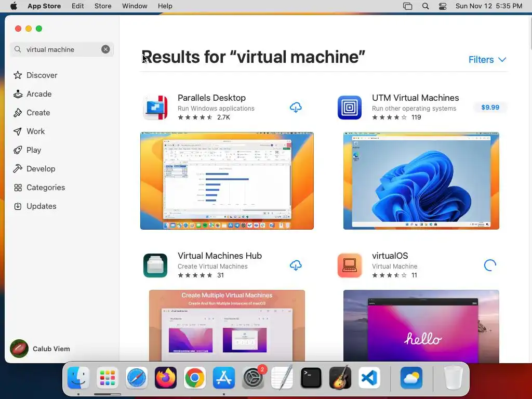The height and width of the screenshot is (399, 532).
Task: Click the Create Virtual Machines subtitle
Action: point(212,267)
